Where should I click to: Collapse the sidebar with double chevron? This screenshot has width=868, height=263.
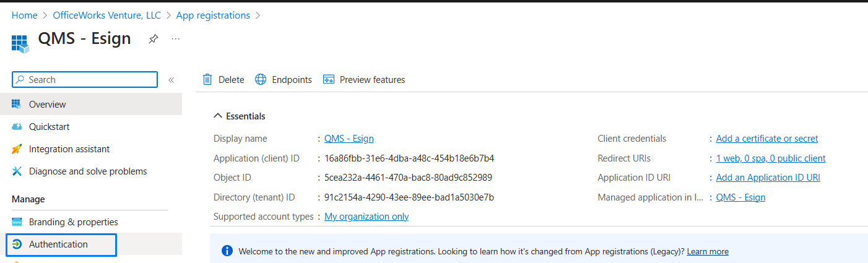coord(171,80)
